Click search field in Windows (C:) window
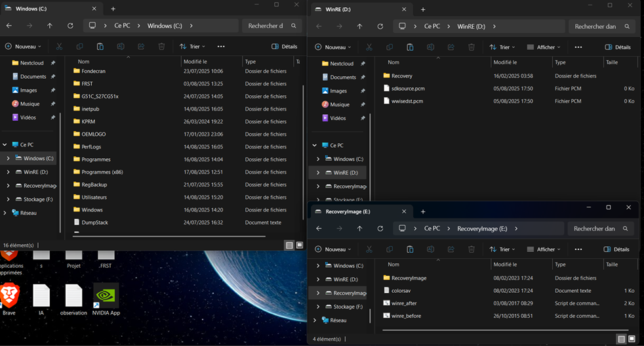 [272, 26]
